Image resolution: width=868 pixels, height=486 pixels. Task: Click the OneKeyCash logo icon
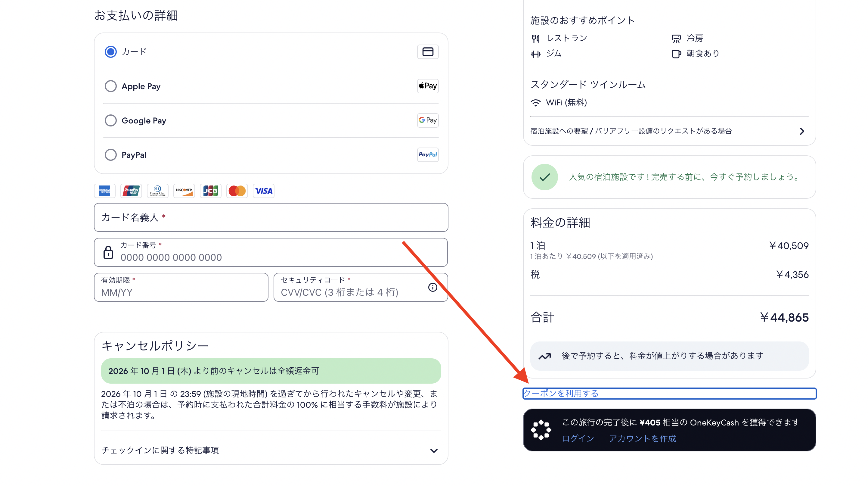click(x=541, y=430)
